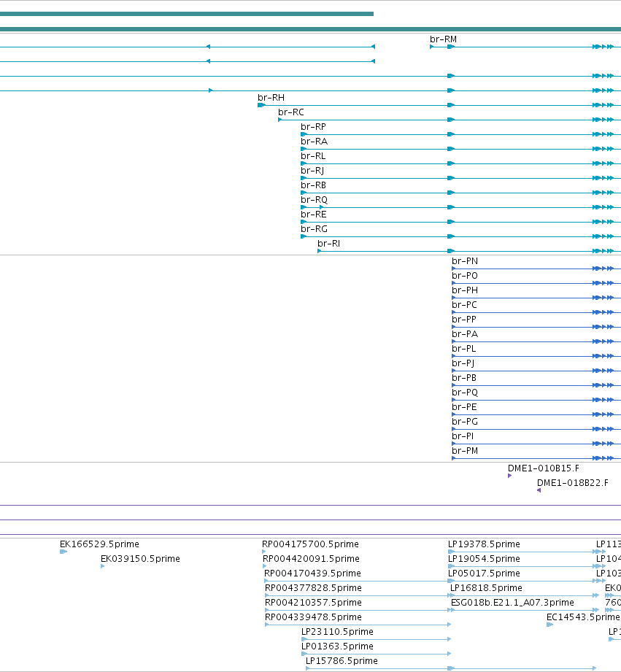Viewport: 621px width, 672px height.
Task: Click the br-PJ protein label
Action: [463, 363]
